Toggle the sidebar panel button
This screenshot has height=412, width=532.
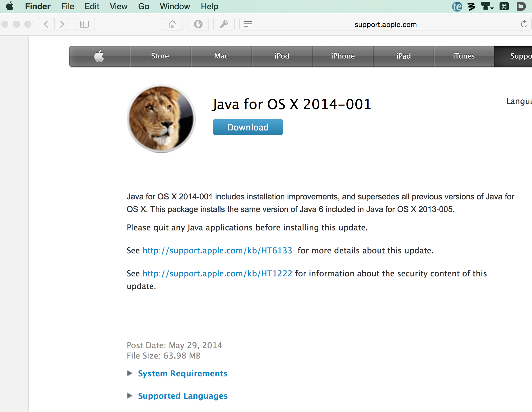pos(84,24)
